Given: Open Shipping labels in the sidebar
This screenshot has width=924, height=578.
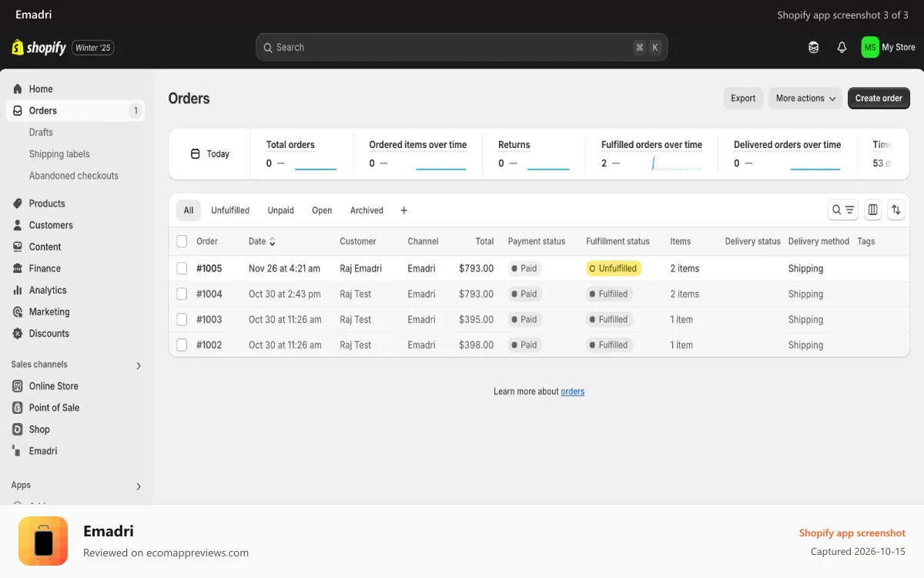Looking at the screenshot, I should click(59, 154).
